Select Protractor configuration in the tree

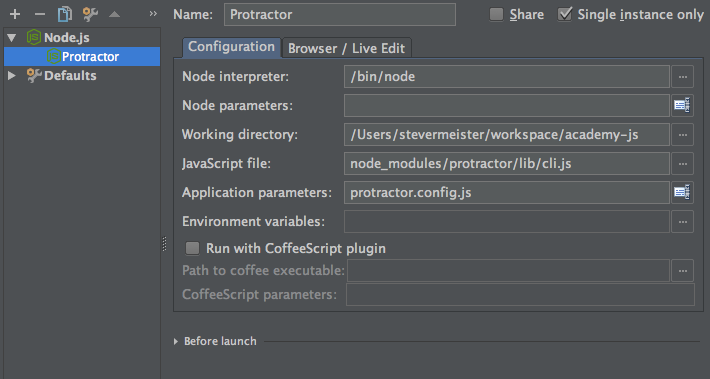[82, 57]
